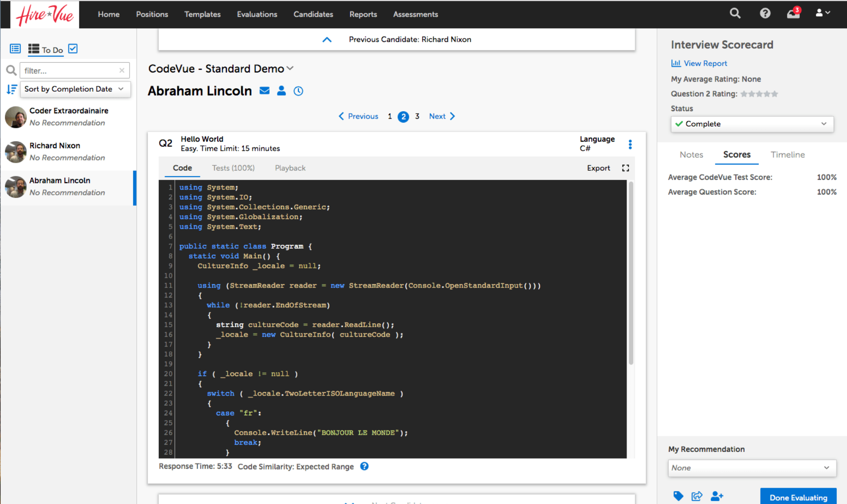Open the Timeline tab in scorecard
847x504 pixels.
(787, 155)
